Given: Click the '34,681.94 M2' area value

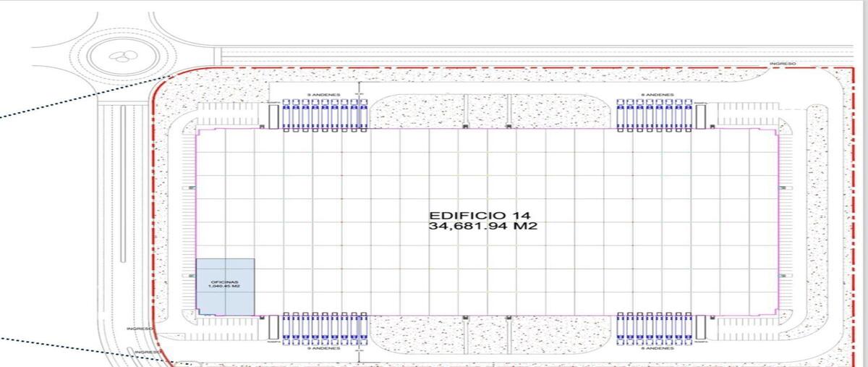Looking at the screenshot, I should click(x=482, y=227).
